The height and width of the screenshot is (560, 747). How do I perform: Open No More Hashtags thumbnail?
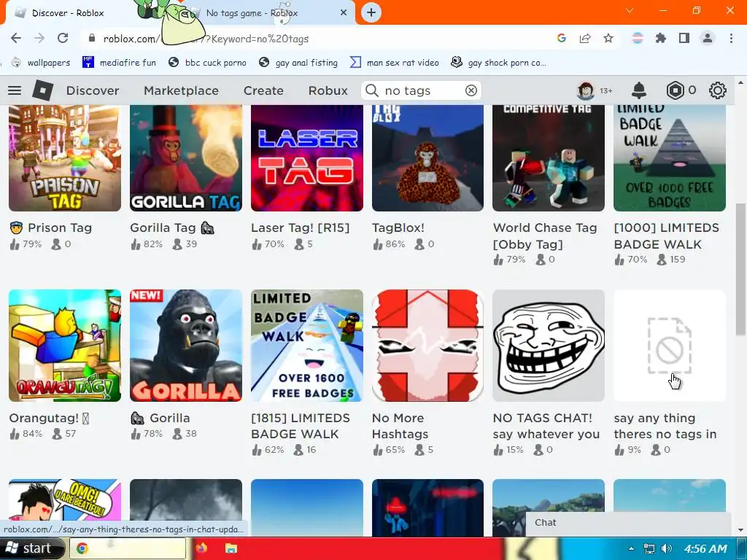coord(427,346)
